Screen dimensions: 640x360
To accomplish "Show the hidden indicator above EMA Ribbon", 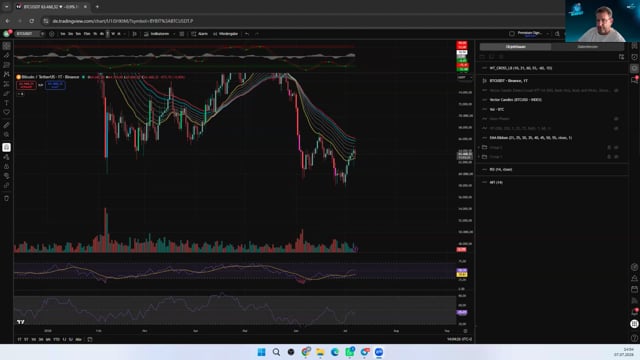I will point(616,128).
